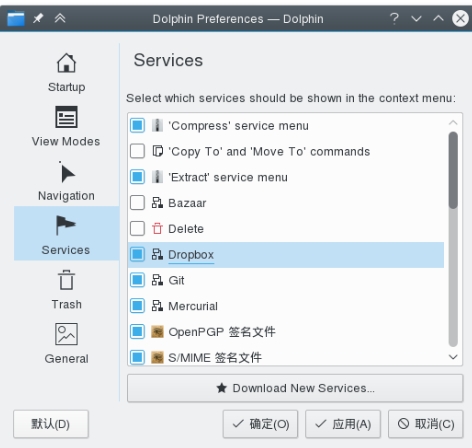Open the Startup settings house icon
Image resolution: width=472 pixels, height=448 pixels.
point(66,63)
